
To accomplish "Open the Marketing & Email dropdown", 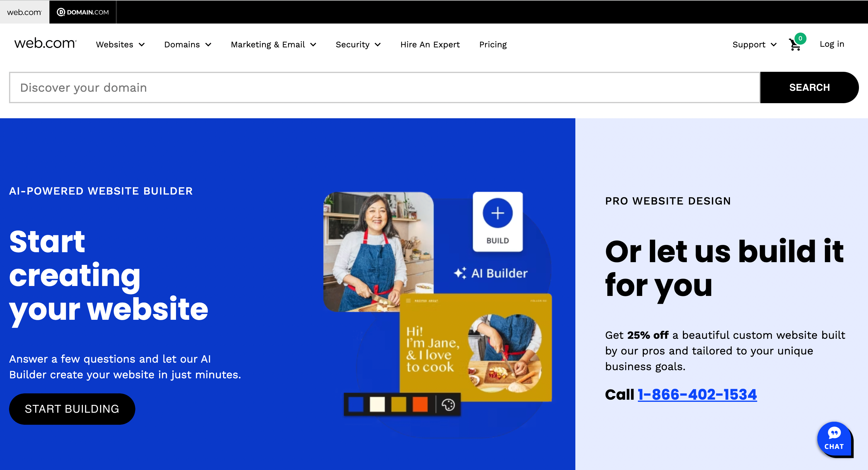I will (273, 45).
